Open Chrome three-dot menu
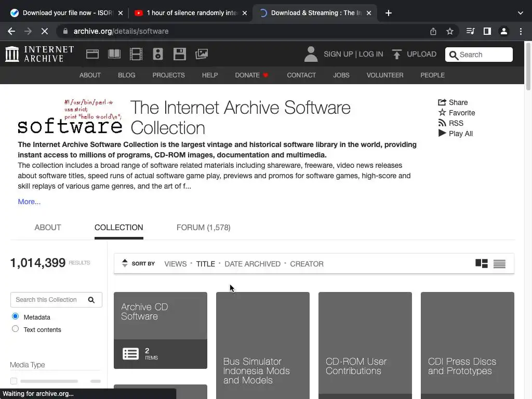The height and width of the screenshot is (399, 532). click(521, 31)
